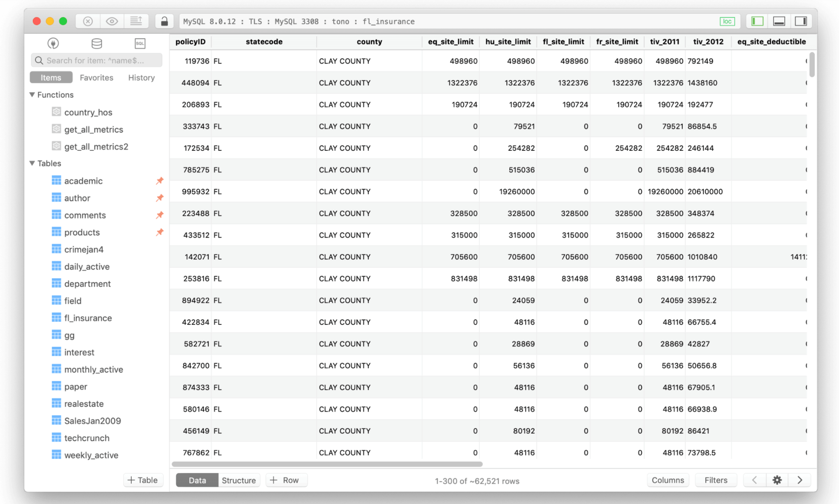
Task: Open the gear settings icon in the bottom bar
Action: pos(777,480)
